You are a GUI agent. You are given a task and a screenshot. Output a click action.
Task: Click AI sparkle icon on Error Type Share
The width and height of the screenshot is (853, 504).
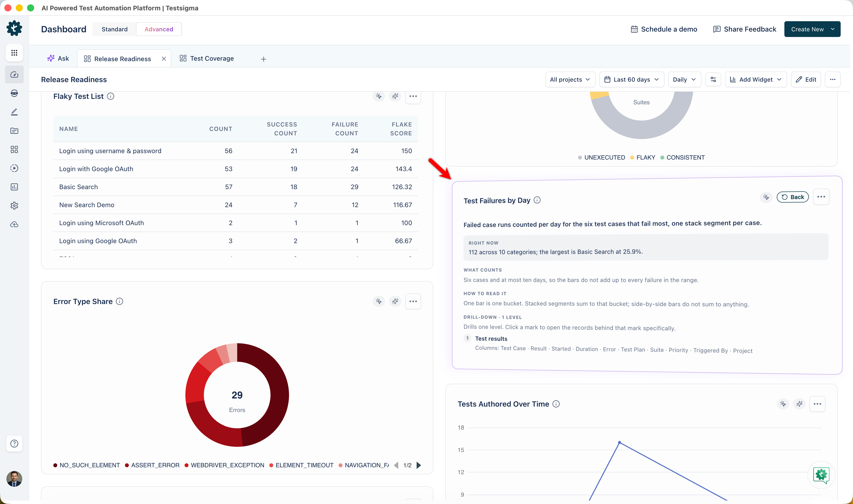point(395,301)
